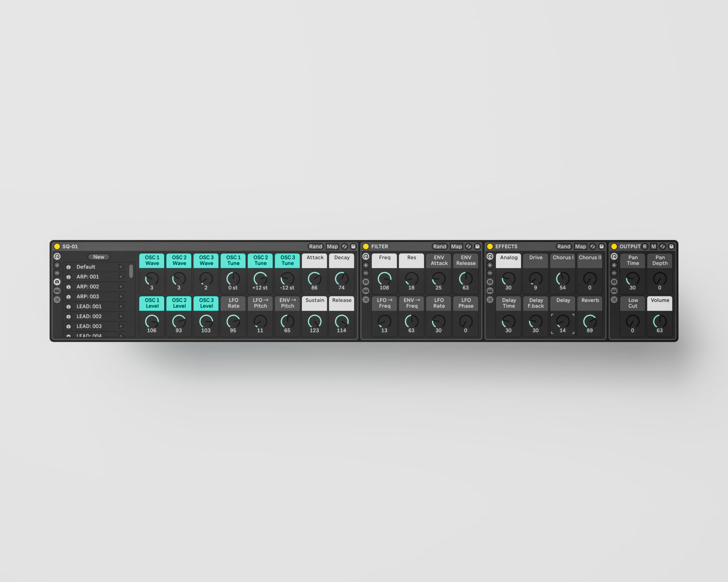Click the minus icon in the preset sidebar
This screenshot has height=582, width=728.
(57, 273)
